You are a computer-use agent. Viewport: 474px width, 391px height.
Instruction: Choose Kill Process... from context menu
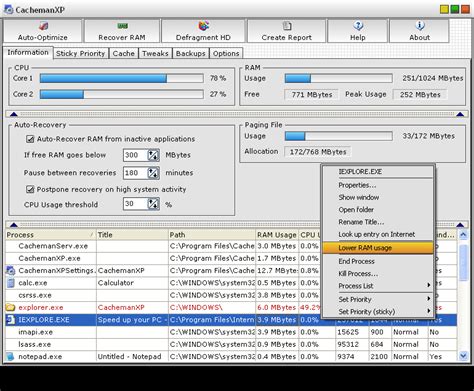[378, 274]
